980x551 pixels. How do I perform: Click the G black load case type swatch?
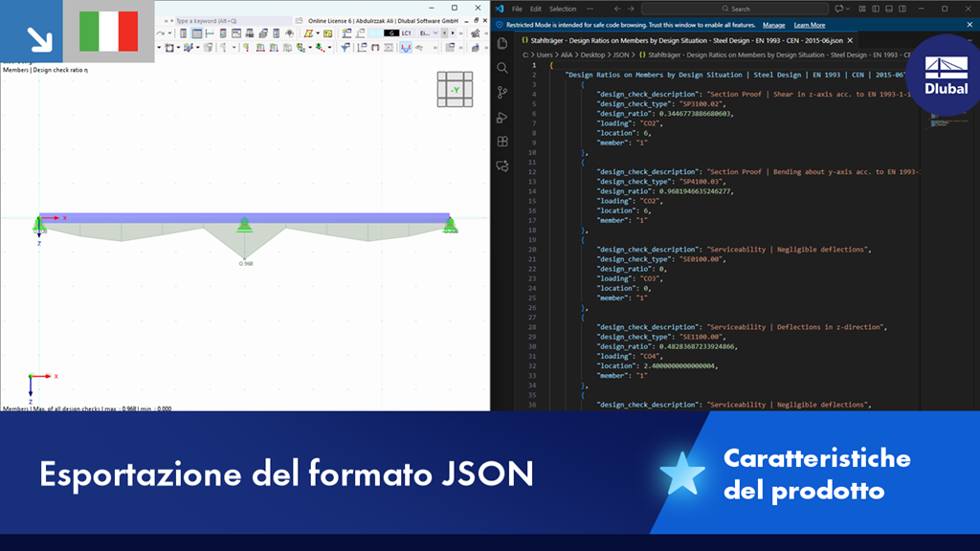pyautogui.click(x=391, y=33)
